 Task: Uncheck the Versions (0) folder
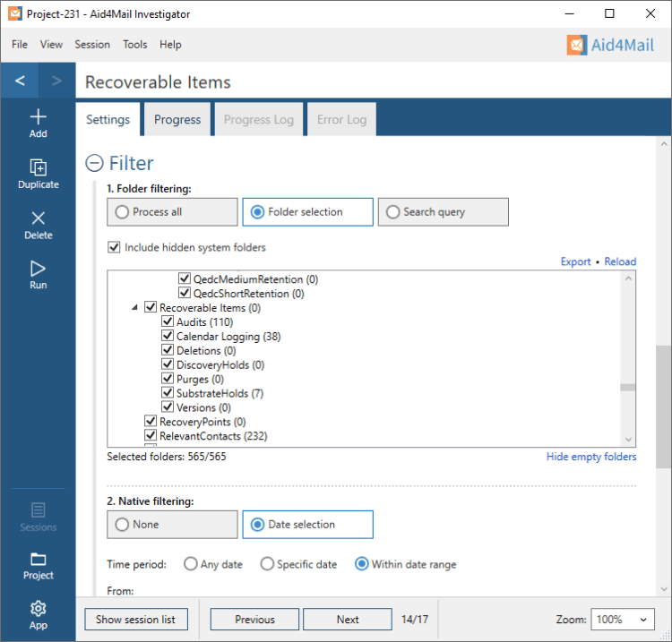168,407
